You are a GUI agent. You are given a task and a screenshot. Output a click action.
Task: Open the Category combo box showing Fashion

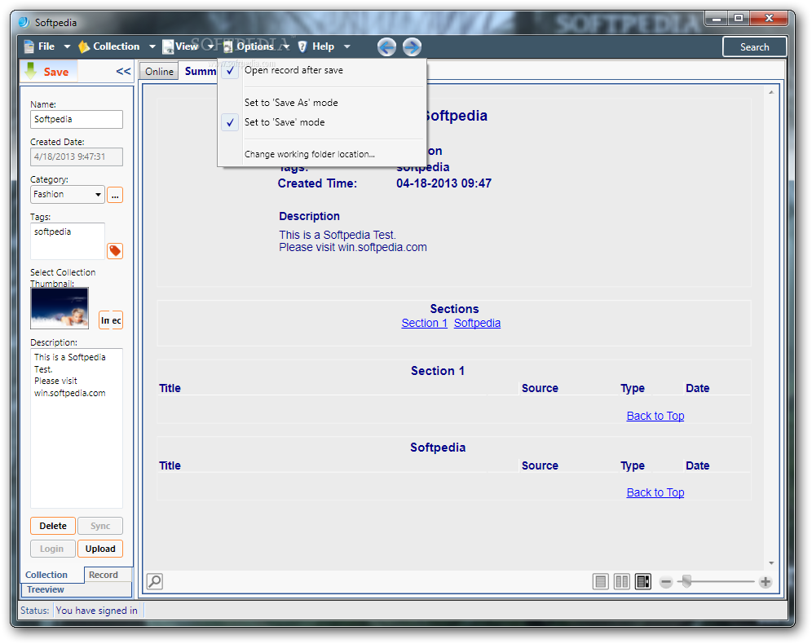point(68,195)
